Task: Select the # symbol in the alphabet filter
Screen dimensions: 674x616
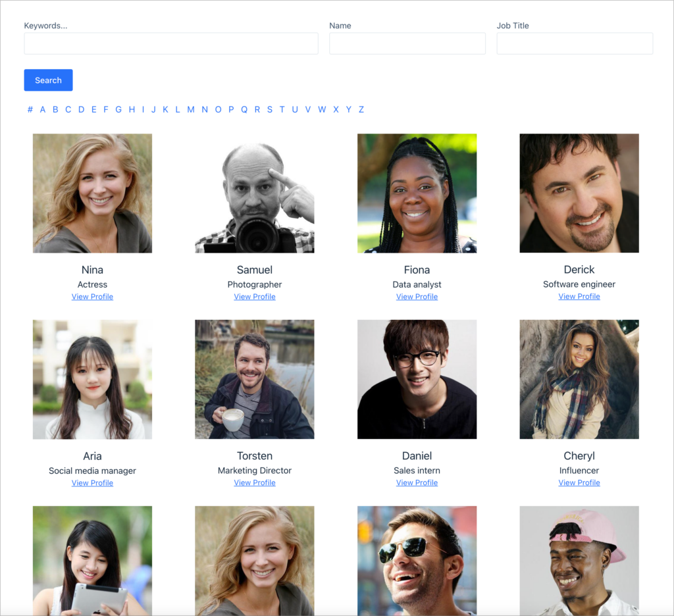Action: click(x=30, y=109)
